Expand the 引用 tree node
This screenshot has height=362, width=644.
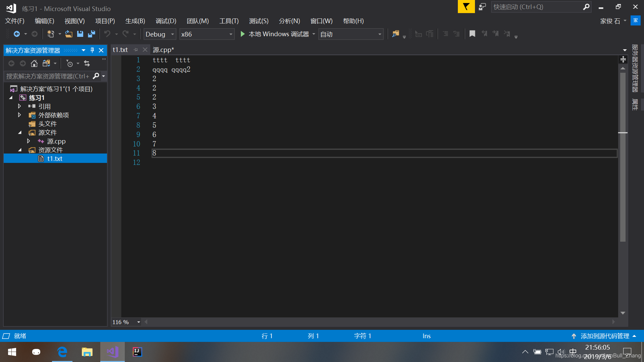tap(19, 106)
